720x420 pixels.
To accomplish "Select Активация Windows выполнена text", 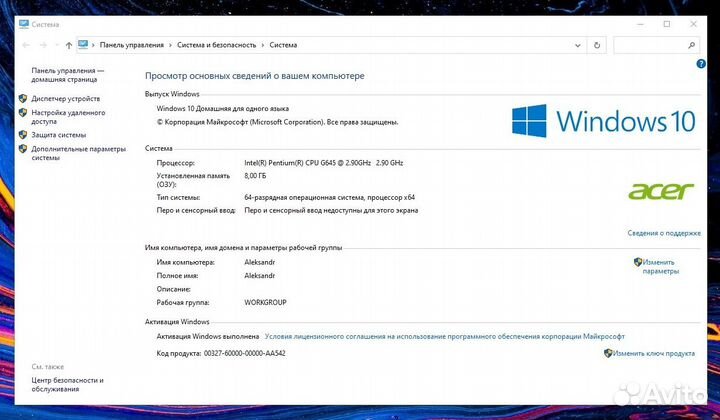I will [x=208, y=336].
